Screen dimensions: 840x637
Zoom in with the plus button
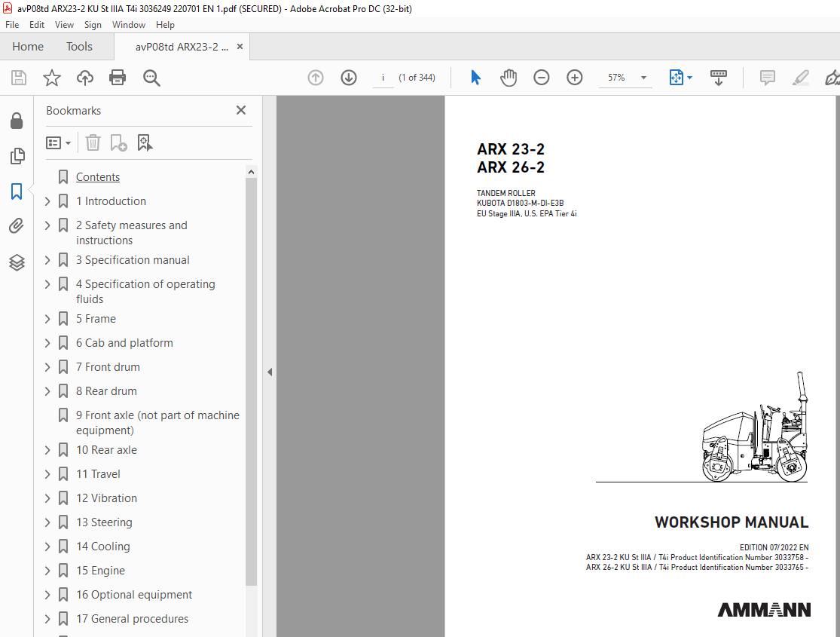tap(575, 78)
